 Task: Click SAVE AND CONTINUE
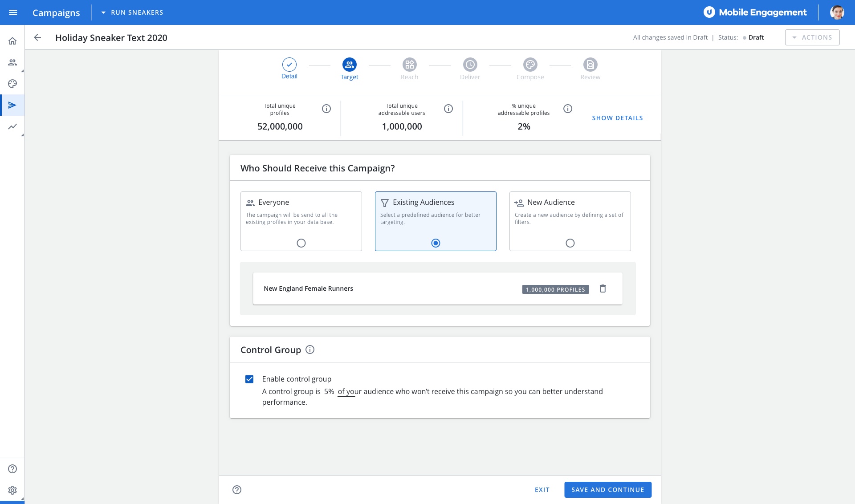[608, 490]
